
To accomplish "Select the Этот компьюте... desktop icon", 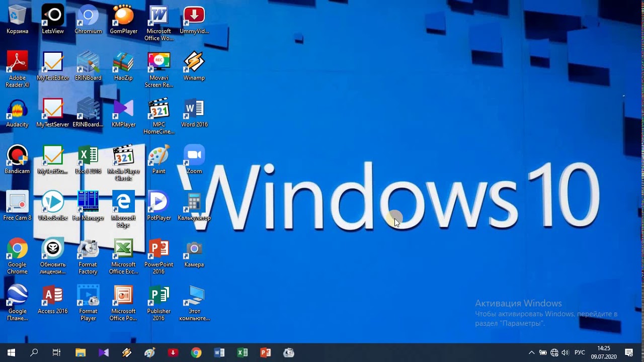I will 194,303.
